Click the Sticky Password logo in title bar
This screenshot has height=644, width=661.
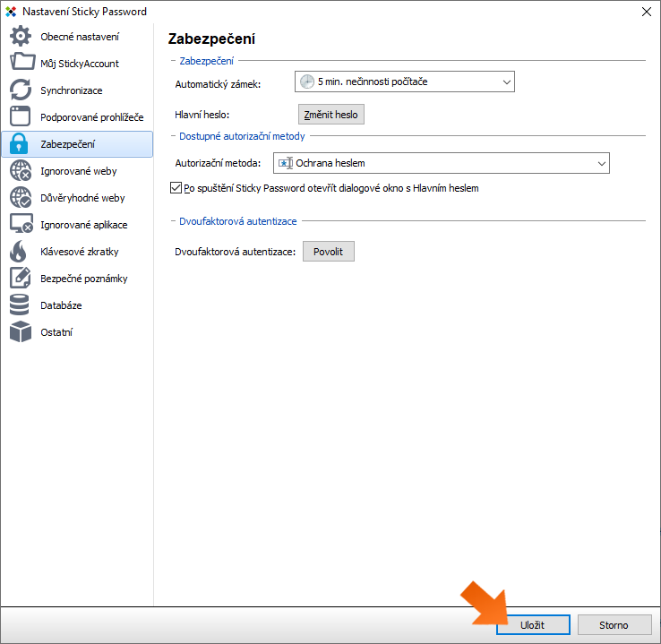pos(11,12)
